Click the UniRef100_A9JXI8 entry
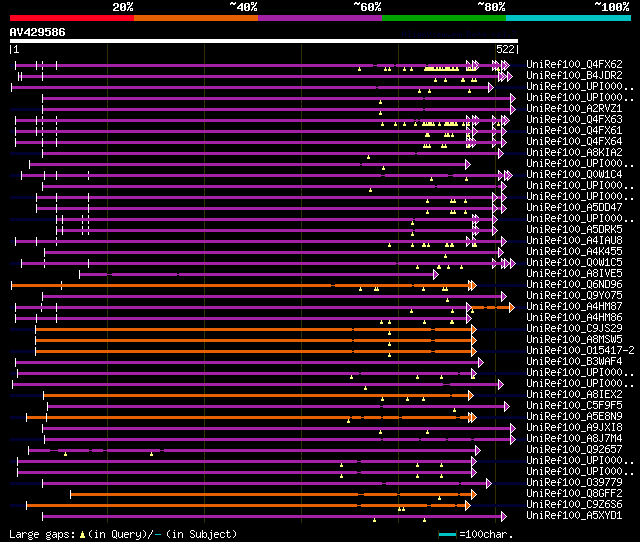 [x=574, y=428]
